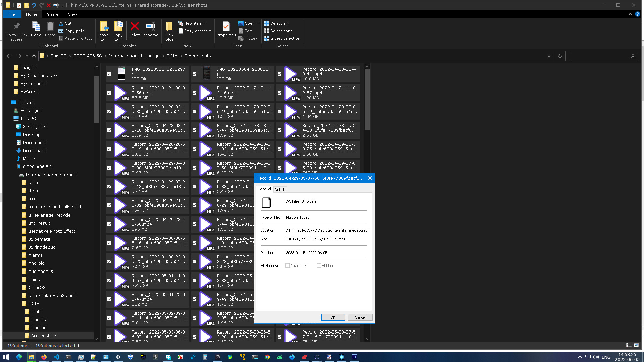Screen dimensions: 644x362
Task: Refresh the current folder view
Action: tap(560, 56)
